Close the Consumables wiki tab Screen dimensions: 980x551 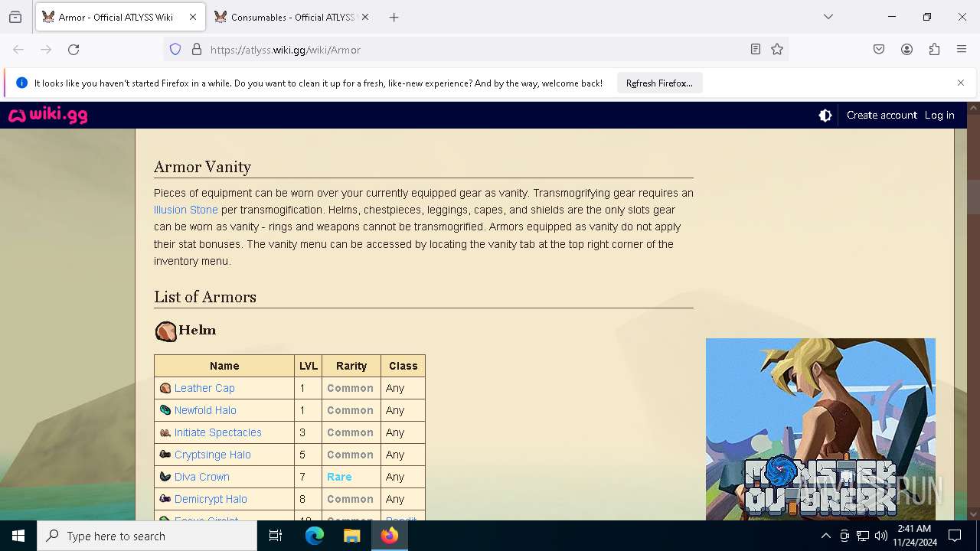(365, 17)
